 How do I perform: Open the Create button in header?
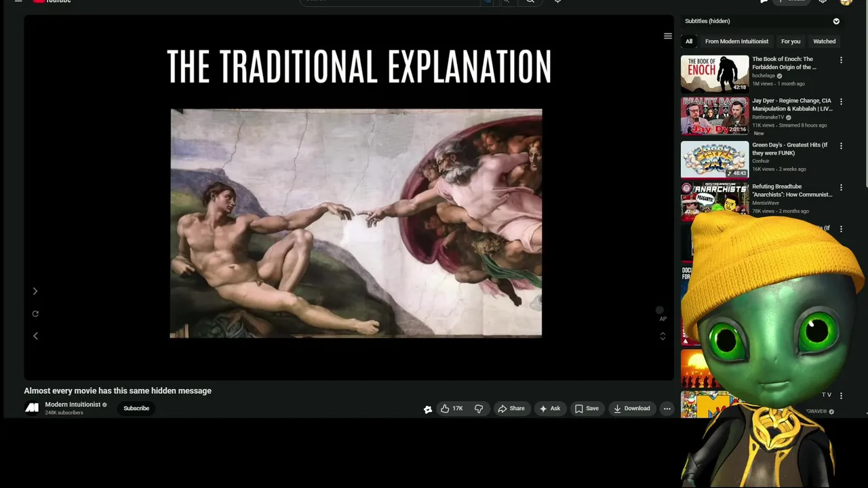pos(791,1)
